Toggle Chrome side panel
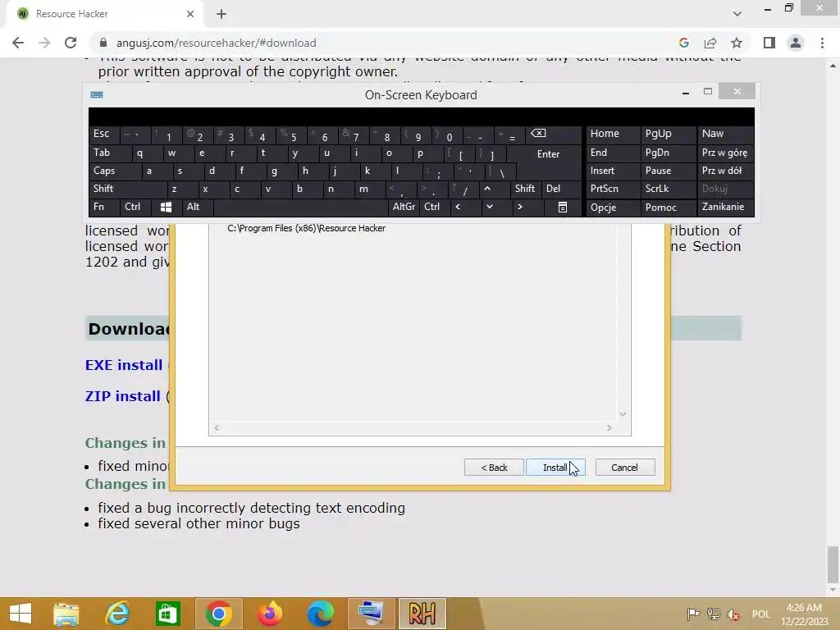The width and height of the screenshot is (840, 630). [769, 43]
